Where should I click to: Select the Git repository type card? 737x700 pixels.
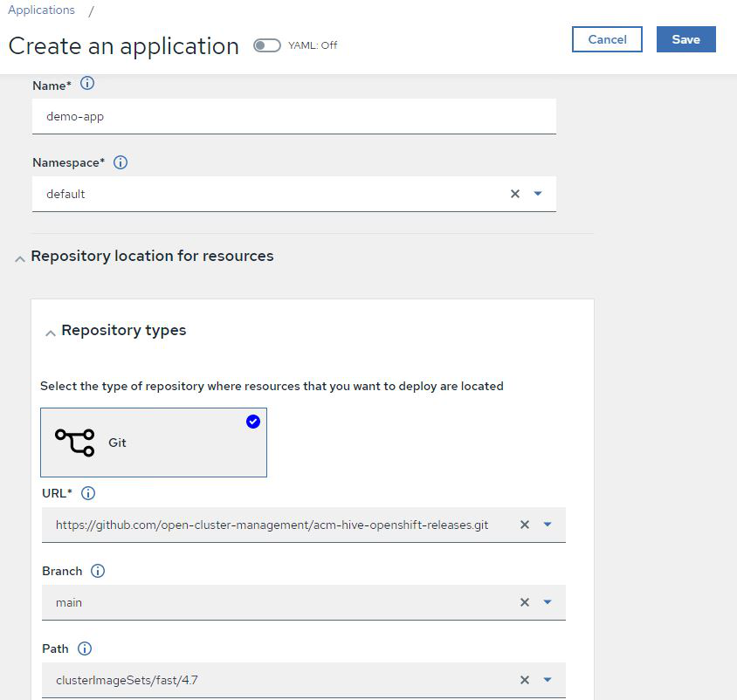click(154, 443)
